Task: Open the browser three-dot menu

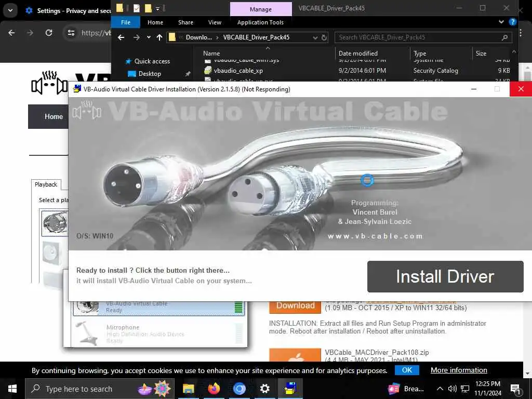Action: (521, 33)
